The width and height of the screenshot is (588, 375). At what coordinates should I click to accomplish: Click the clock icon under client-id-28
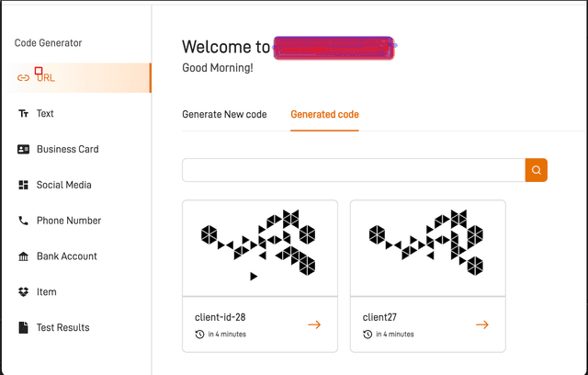[x=200, y=335]
